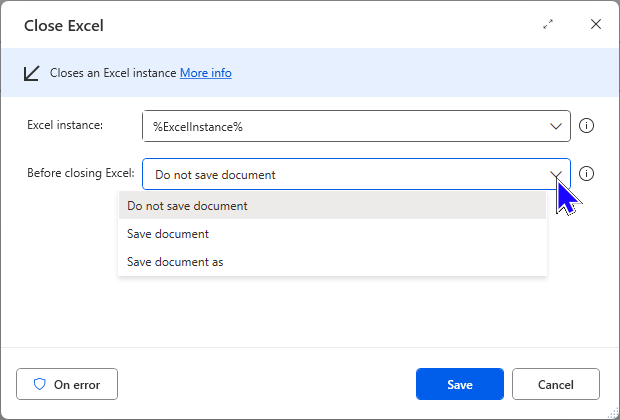
Task: Select Do not save document option
Action: pos(332,206)
